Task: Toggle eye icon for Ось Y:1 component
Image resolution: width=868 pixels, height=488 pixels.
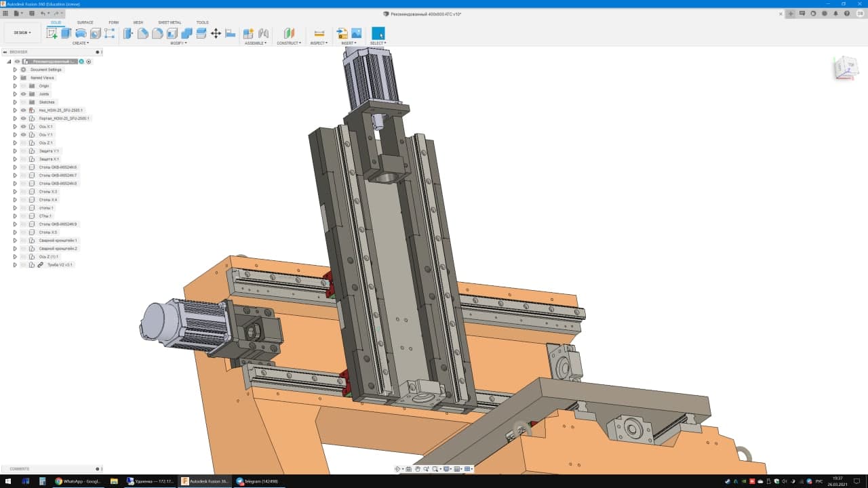Action: click(23, 135)
